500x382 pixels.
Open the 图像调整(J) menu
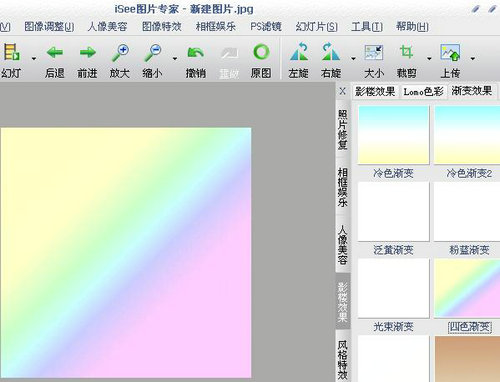click(49, 27)
